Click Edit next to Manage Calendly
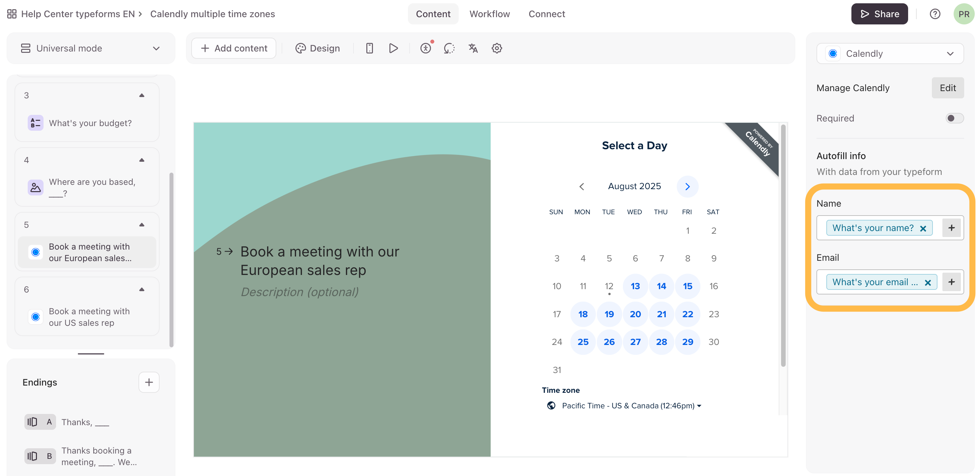The height and width of the screenshot is (476, 980). point(947,88)
